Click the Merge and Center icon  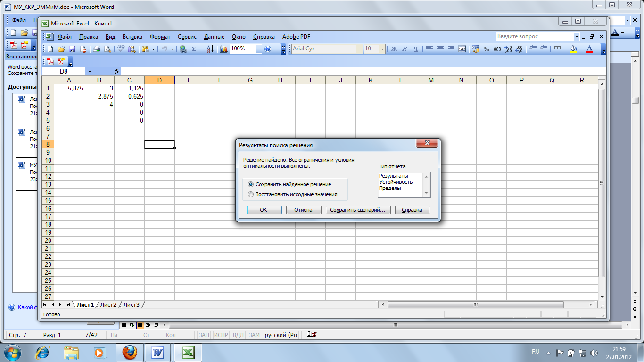click(x=462, y=49)
